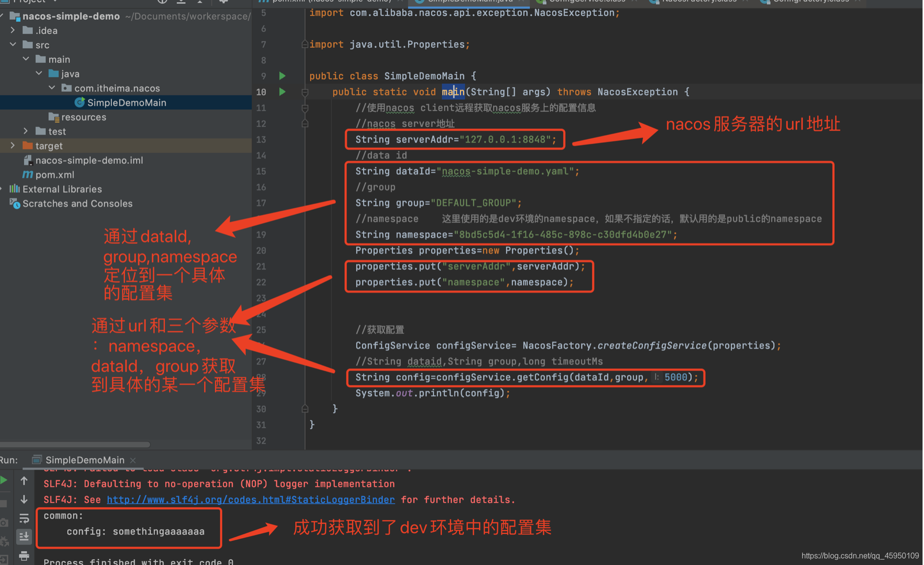This screenshot has height=565, width=924.
Task: Click orange target folder icon
Action: [x=28, y=146]
